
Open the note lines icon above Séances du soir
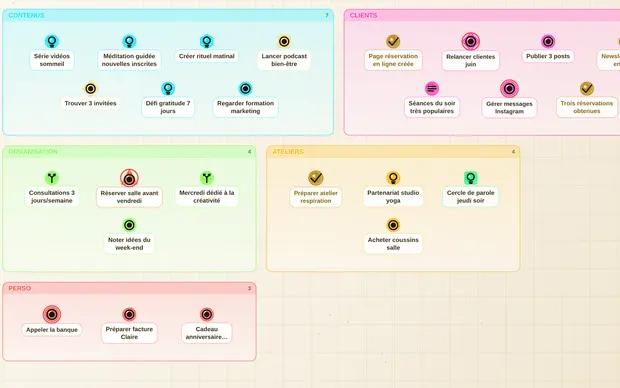pos(432,89)
